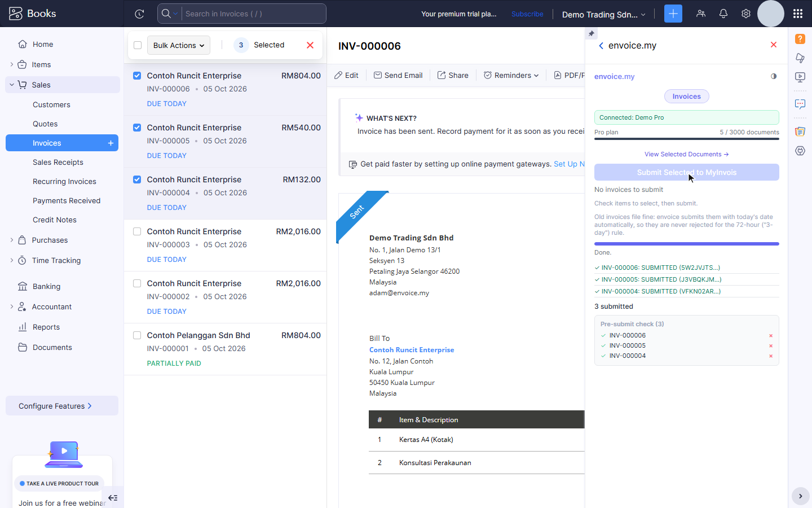812x508 pixels.
Task: Collapse the left sidebar arrow icon
Action: tap(113, 498)
